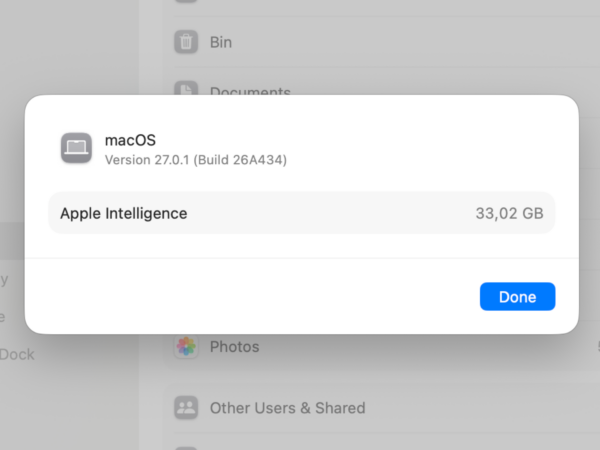Viewport: 600px width, 450px height.
Task: Select the Bin row label
Action: click(221, 42)
